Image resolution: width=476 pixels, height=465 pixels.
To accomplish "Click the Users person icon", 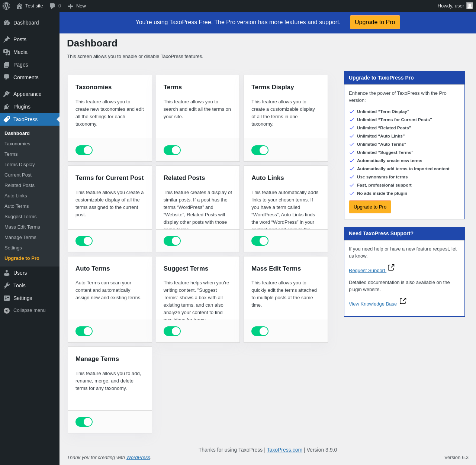I will click(7, 273).
